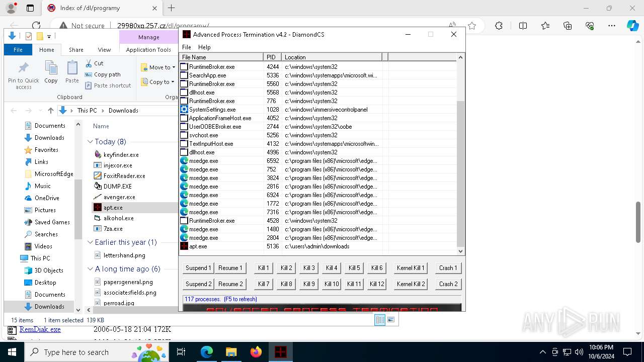
Task: Launch Firefox from the taskbar
Action: pos(256,352)
